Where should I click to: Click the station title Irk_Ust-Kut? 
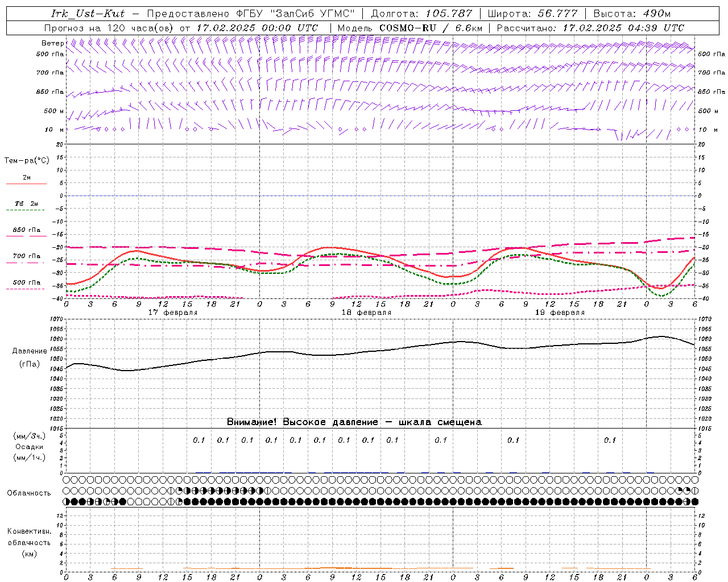pyautogui.click(x=88, y=14)
